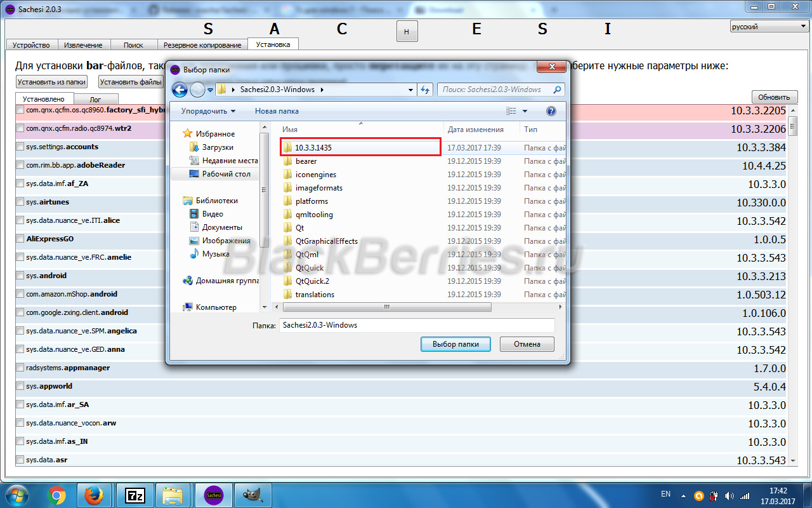The image size is (812, 508).
Task: Launch Chrome from the taskbar
Action: (x=56, y=495)
